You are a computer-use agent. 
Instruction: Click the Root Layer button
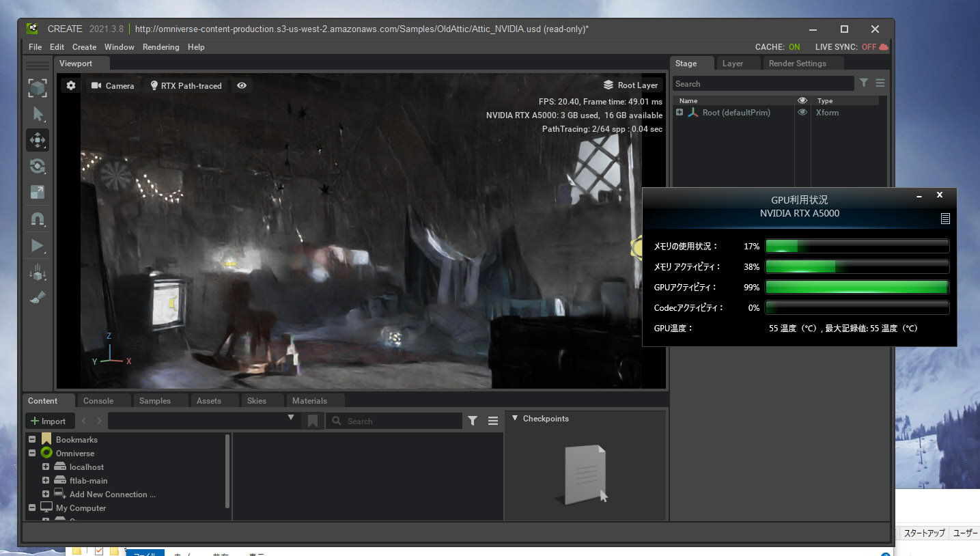click(x=630, y=85)
